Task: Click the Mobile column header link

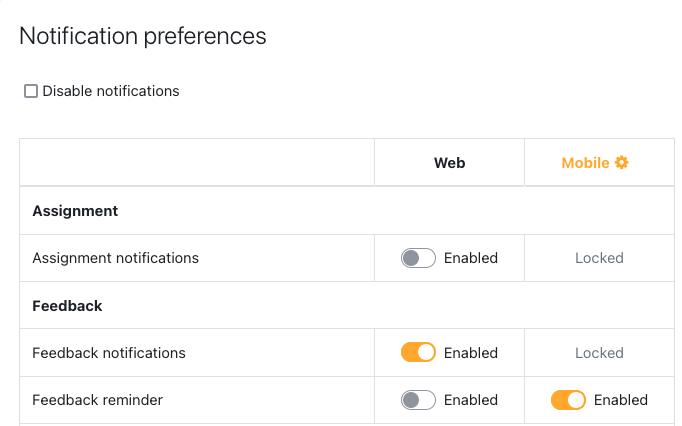Action: click(585, 163)
